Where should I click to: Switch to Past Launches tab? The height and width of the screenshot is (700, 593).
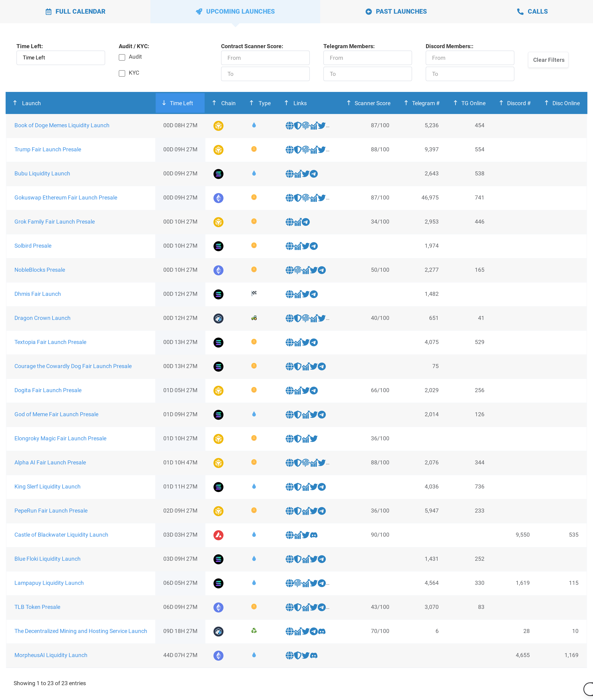[396, 11]
